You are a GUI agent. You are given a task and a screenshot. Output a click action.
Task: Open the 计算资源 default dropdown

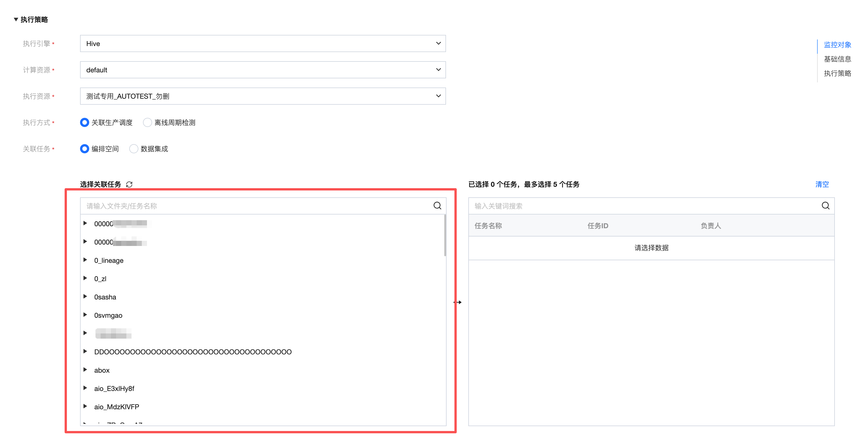(x=262, y=70)
